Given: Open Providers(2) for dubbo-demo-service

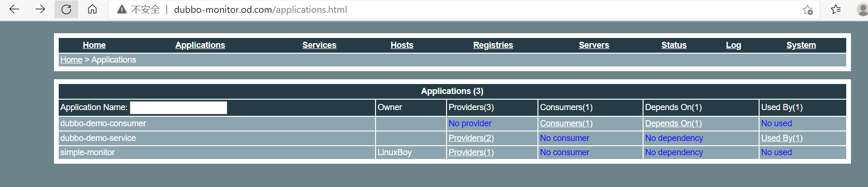Looking at the screenshot, I should (471, 138).
